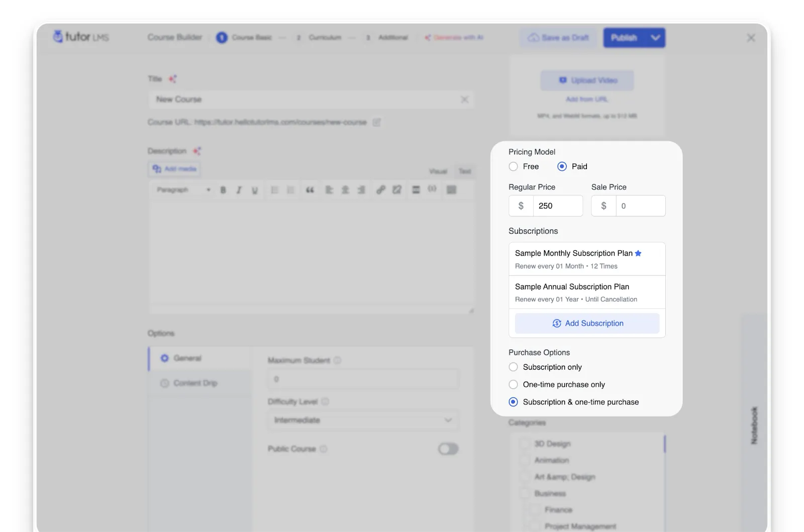Click the AI sparkle icon beside Title
Viewport: 804px width, 532px height.
pyautogui.click(x=172, y=78)
